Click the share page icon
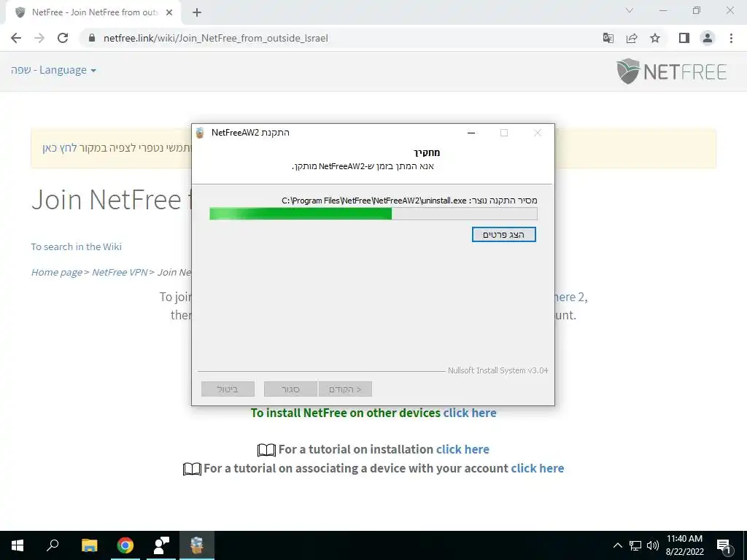The image size is (747, 560). 632,38
